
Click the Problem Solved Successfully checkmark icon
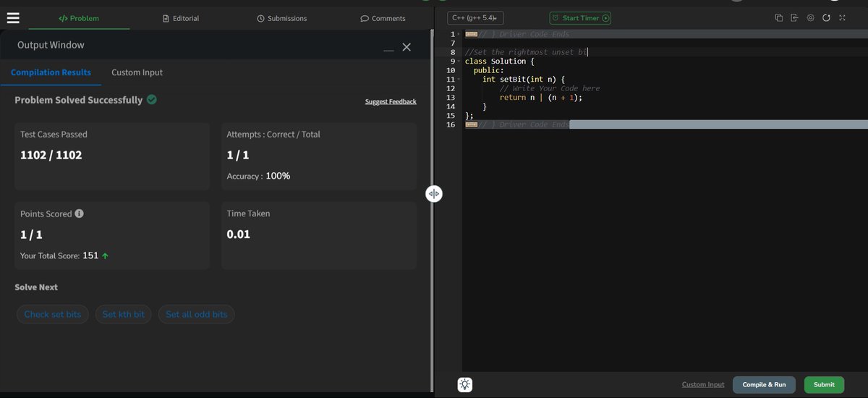pyautogui.click(x=152, y=100)
